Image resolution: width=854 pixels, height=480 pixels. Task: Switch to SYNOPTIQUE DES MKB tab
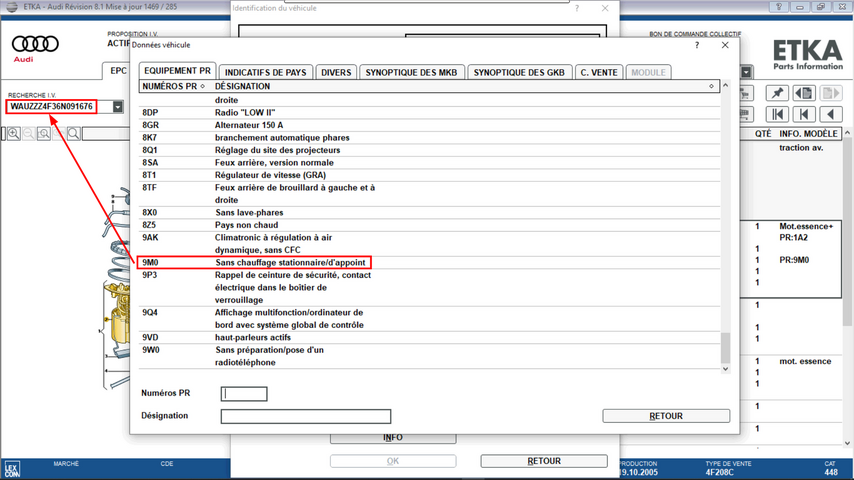click(411, 72)
